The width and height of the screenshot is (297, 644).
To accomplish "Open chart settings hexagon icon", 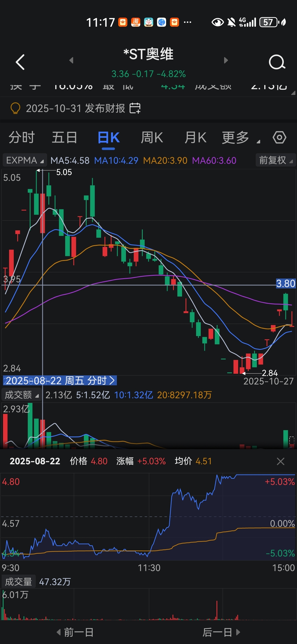I will (x=280, y=137).
